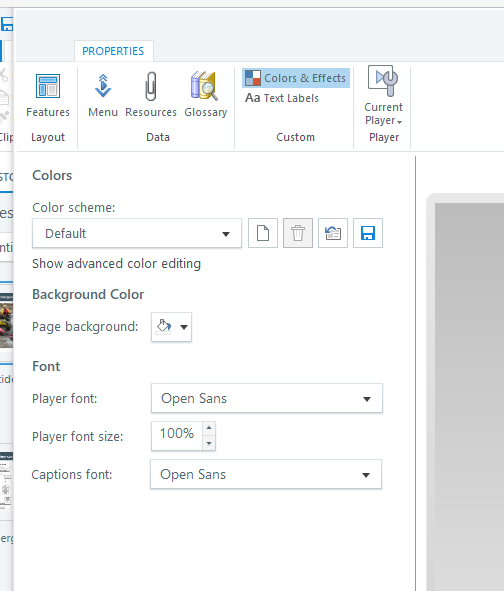Click the save icon in title bar
The height and width of the screenshot is (591, 504).
(7, 24)
